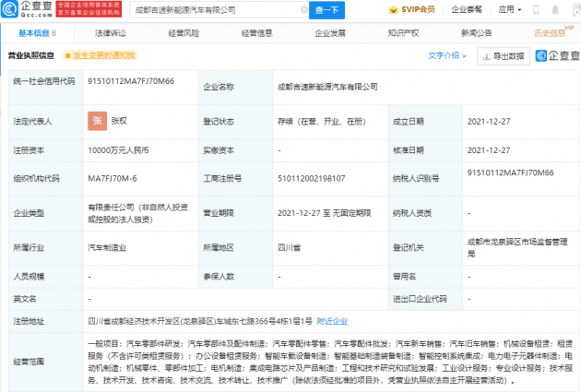Click the 法定代表人 label cell
This screenshot has height=392, width=581.
pyautogui.click(x=46, y=122)
